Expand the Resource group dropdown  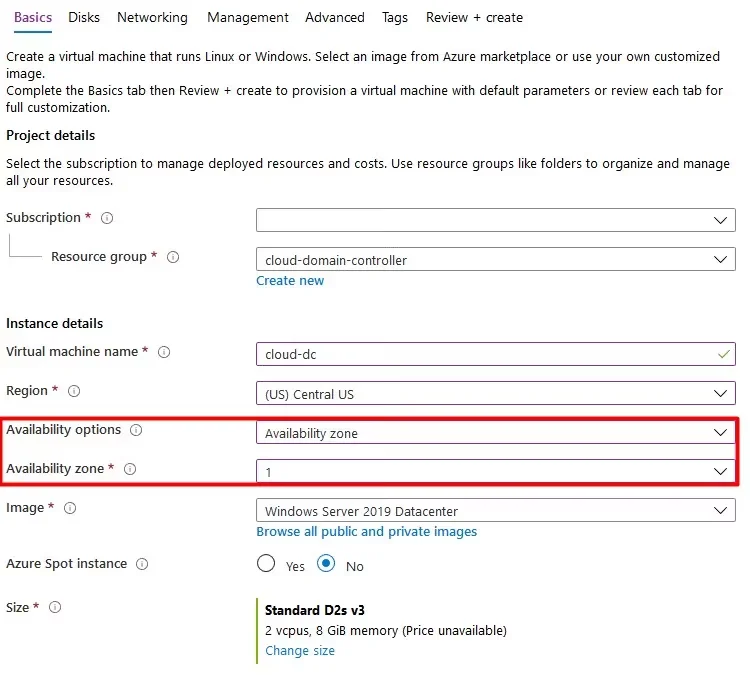[495, 260]
